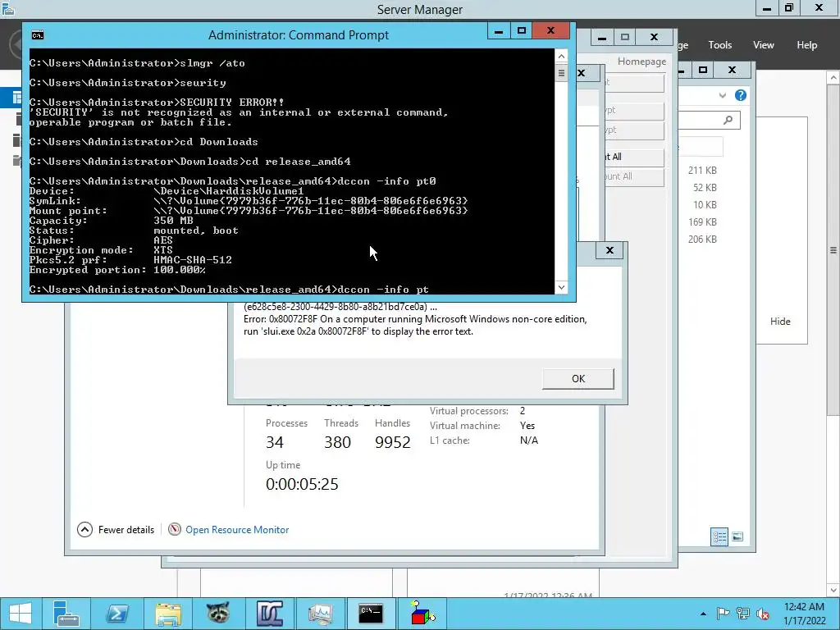
Task: Click the raccoon icon on the taskbar
Action: (218, 614)
